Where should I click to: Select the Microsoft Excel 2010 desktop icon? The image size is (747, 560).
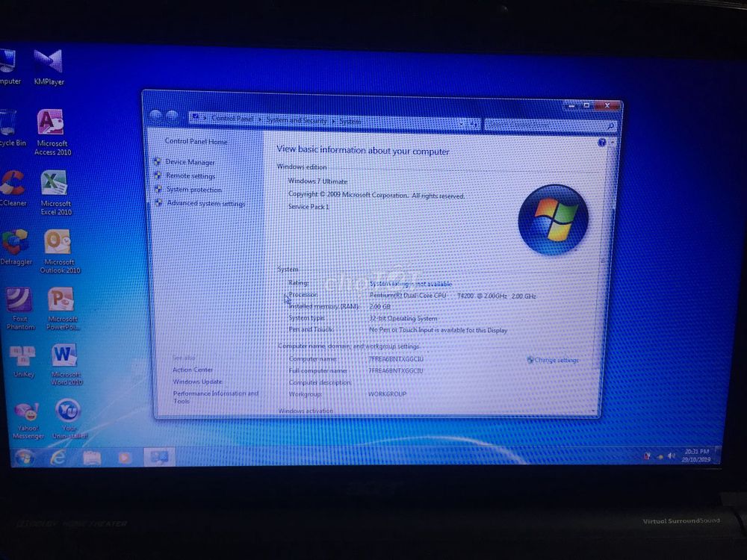55,193
